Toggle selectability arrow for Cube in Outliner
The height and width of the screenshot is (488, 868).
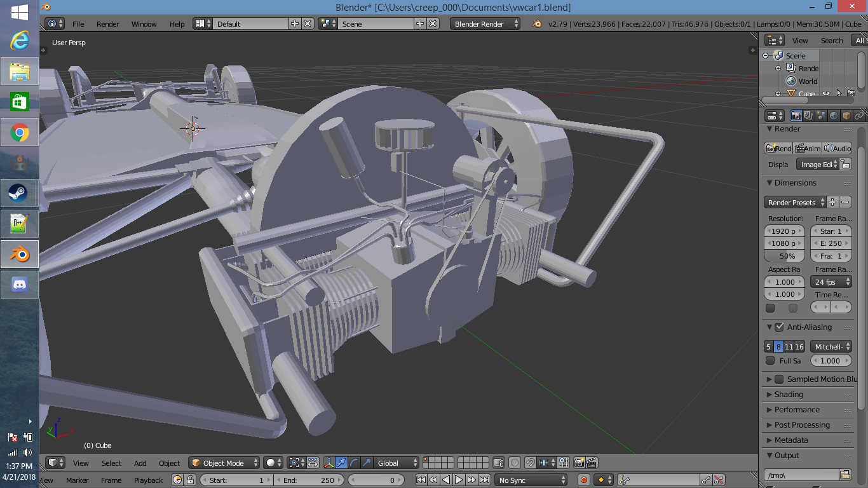click(x=839, y=93)
